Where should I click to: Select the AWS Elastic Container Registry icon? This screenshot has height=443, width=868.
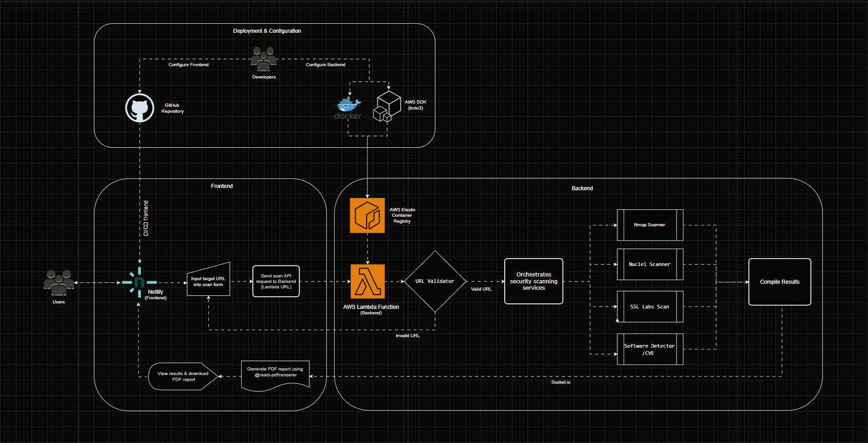click(x=367, y=215)
